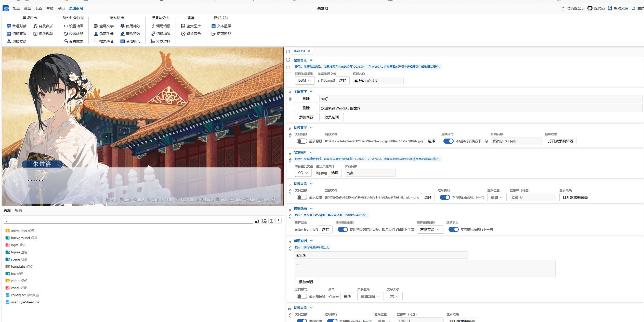644x322 pixels.
Task: Insert 背景音乐 statement from ribbon
Action: tap(43, 26)
